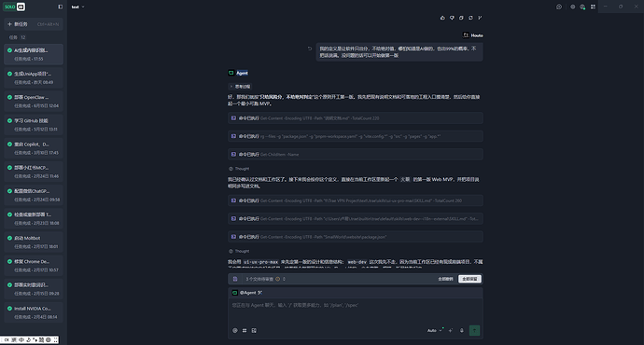The width and height of the screenshot is (644, 345).
Task: Open the 'test' workspace dropdown
Action: point(77,7)
